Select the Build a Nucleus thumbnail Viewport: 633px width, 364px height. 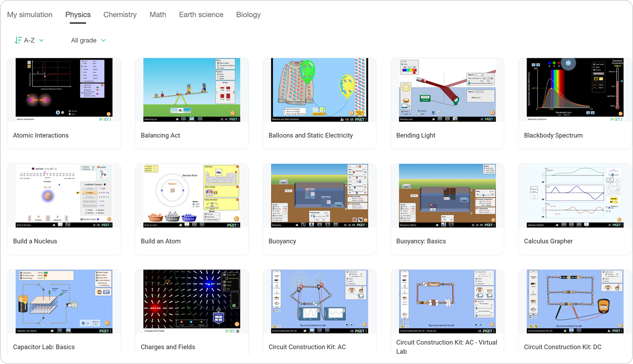pyautogui.click(x=64, y=195)
